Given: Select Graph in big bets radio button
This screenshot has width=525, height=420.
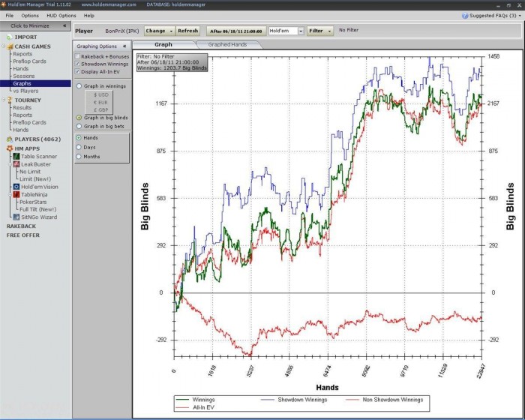Looking at the screenshot, I should (x=79, y=127).
